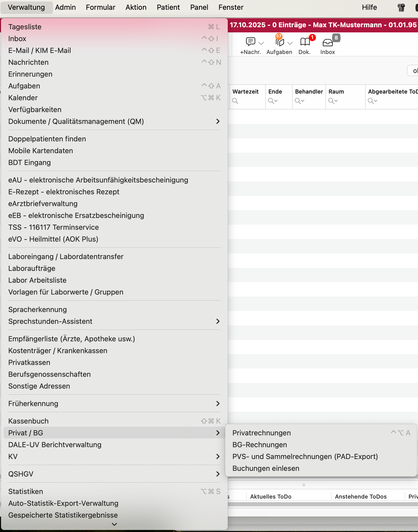Click the search magnifier under Wartezeit

click(235, 101)
